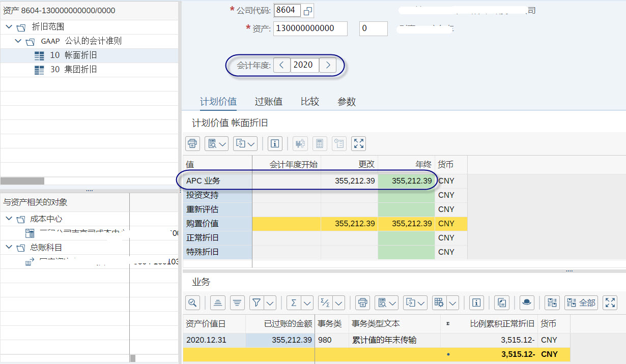Open view options dropdown in 业务 toolbar
The image size is (626, 364).
click(x=386, y=303)
